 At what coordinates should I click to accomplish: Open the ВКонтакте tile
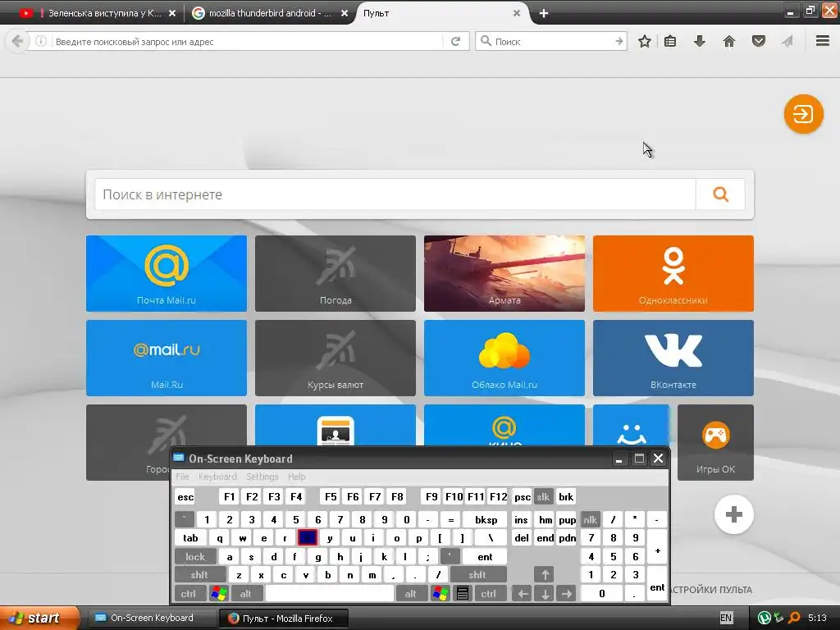tap(673, 358)
